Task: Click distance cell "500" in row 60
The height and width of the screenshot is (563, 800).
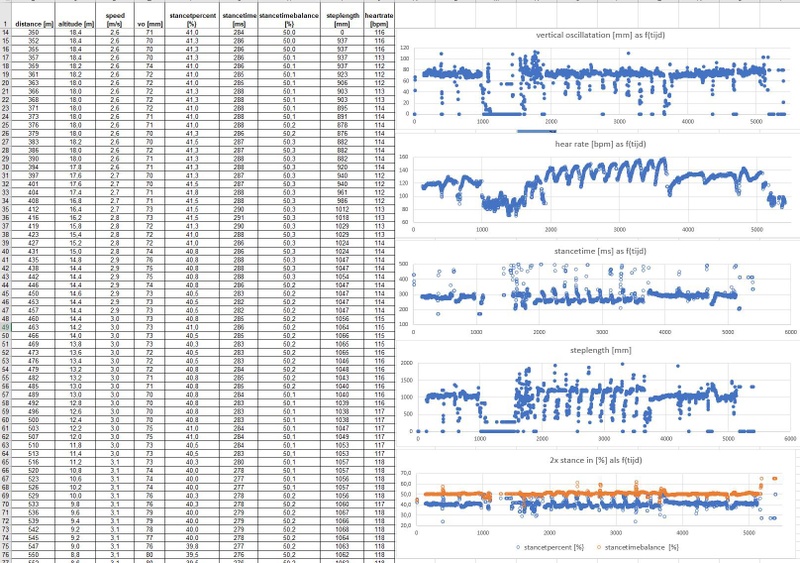Action: (34, 420)
